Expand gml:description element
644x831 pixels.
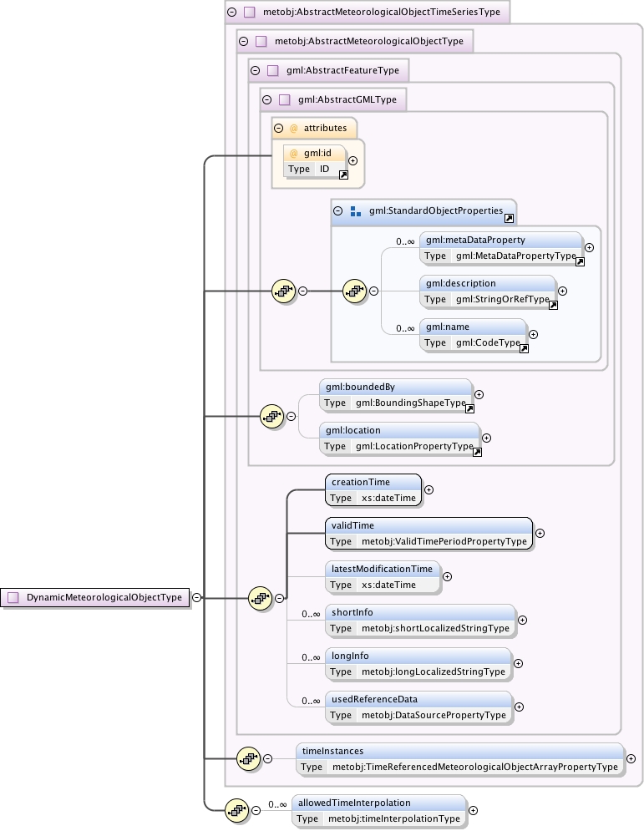(562, 291)
